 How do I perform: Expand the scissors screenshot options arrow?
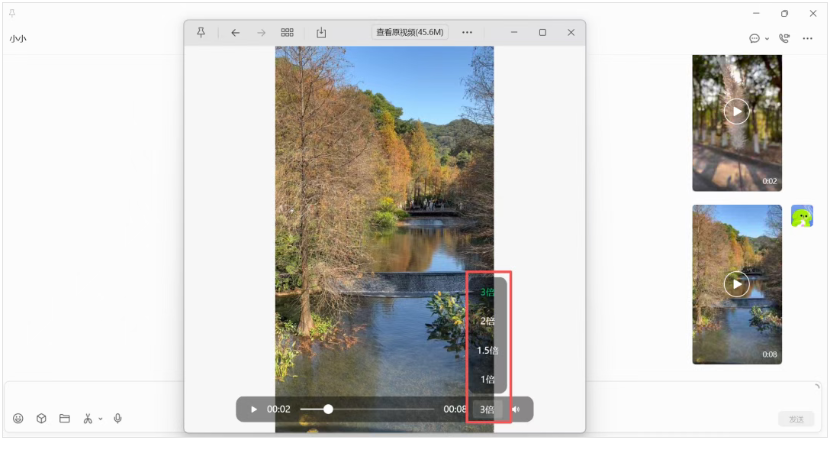click(x=100, y=419)
